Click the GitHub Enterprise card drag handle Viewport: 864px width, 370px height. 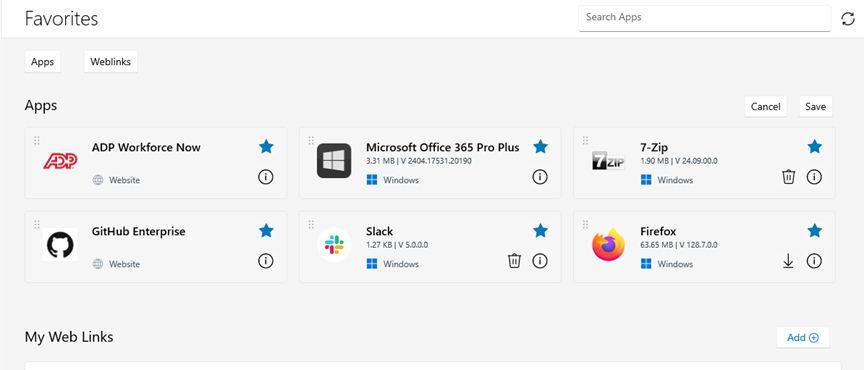(x=37, y=224)
